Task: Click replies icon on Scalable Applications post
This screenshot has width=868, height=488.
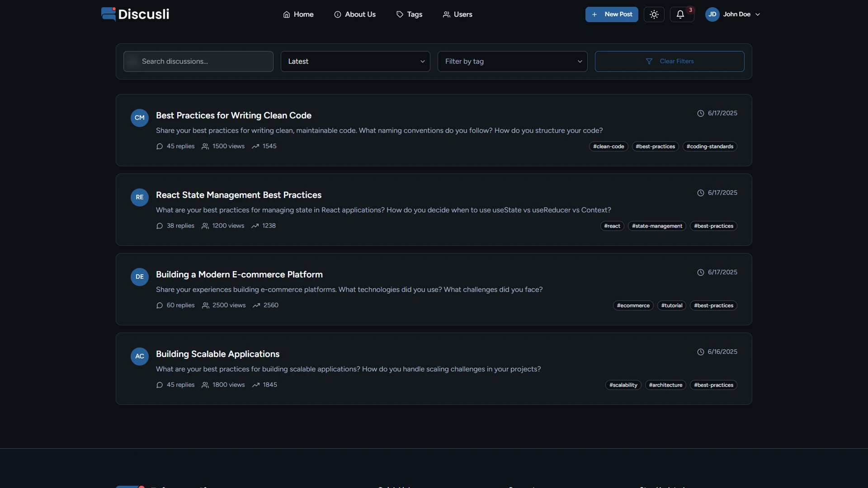Action: [x=159, y=385]
